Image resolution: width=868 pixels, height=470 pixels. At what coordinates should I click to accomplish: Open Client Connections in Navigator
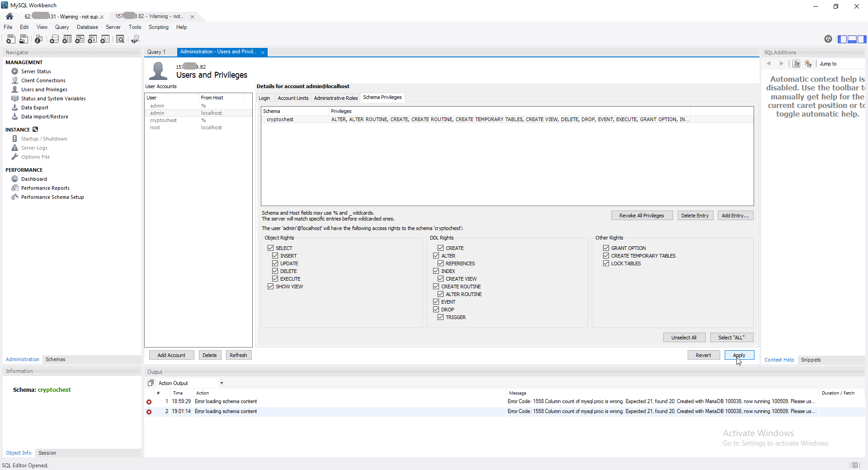43,80
